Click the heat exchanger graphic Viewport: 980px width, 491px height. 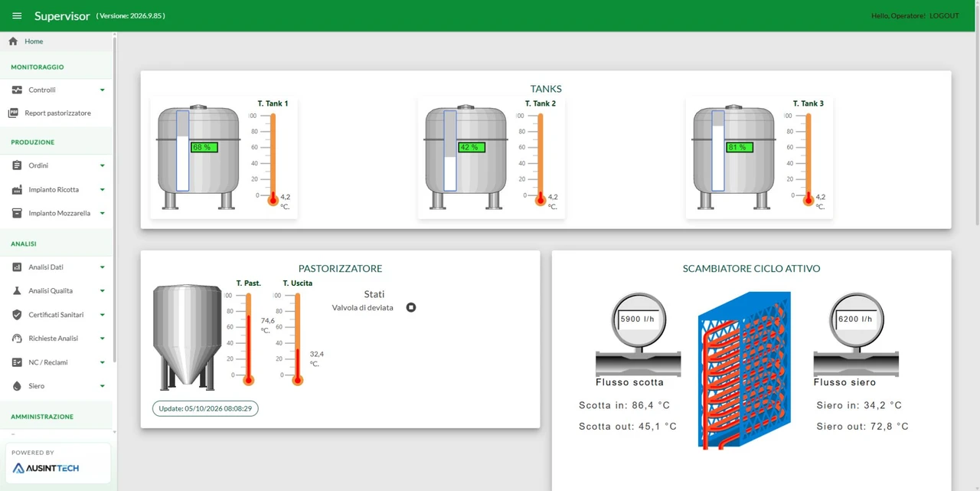(744, 369)
